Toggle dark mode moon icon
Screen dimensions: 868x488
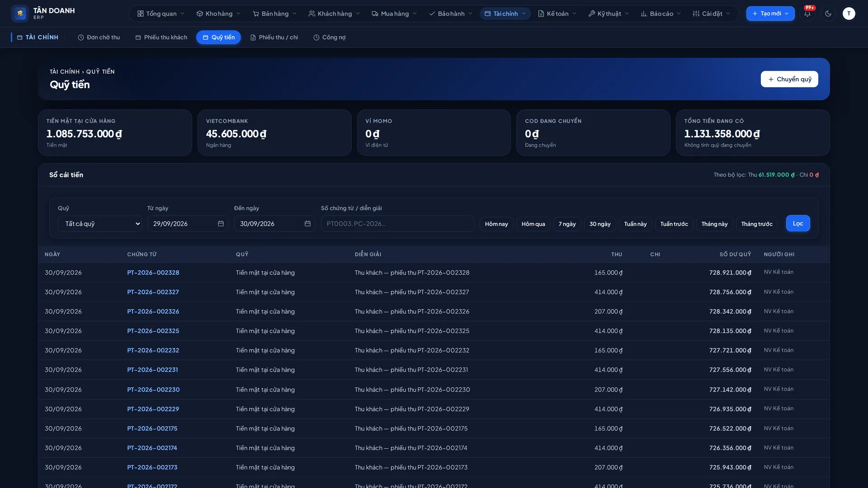[x=828, y=14]
